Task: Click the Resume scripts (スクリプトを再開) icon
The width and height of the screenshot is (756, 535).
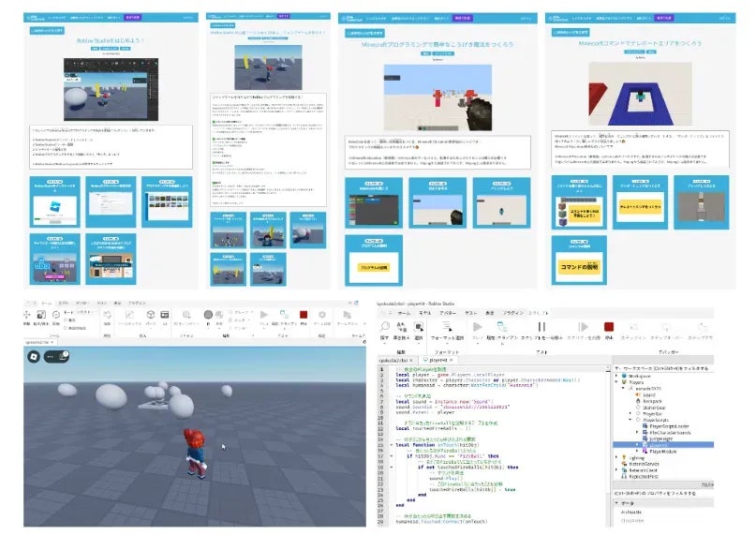Action: click(583, 327)
